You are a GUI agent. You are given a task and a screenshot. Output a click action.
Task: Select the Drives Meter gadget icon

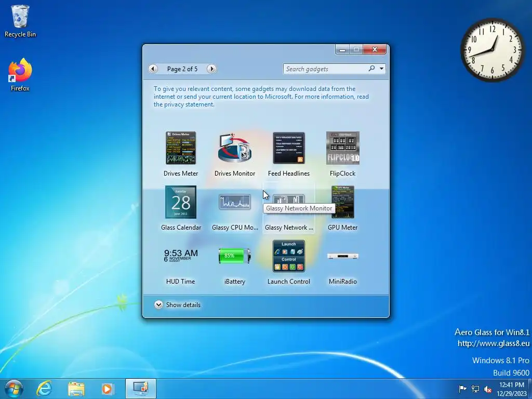click(180, 148)
